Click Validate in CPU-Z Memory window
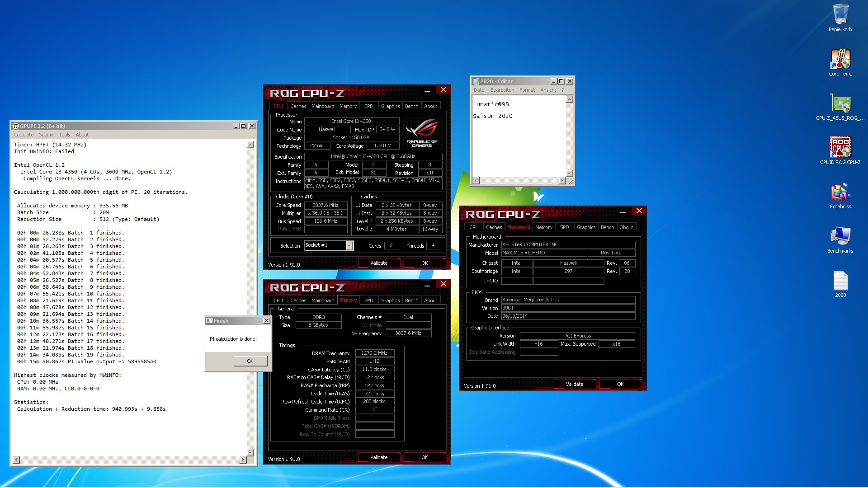 coord(379,457)
